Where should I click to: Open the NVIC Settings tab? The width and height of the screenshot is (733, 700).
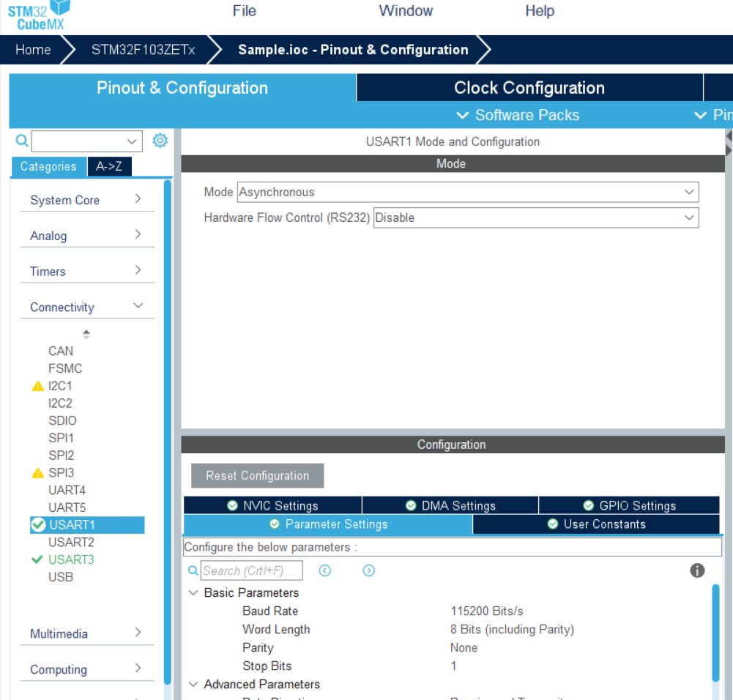(272, 506)
